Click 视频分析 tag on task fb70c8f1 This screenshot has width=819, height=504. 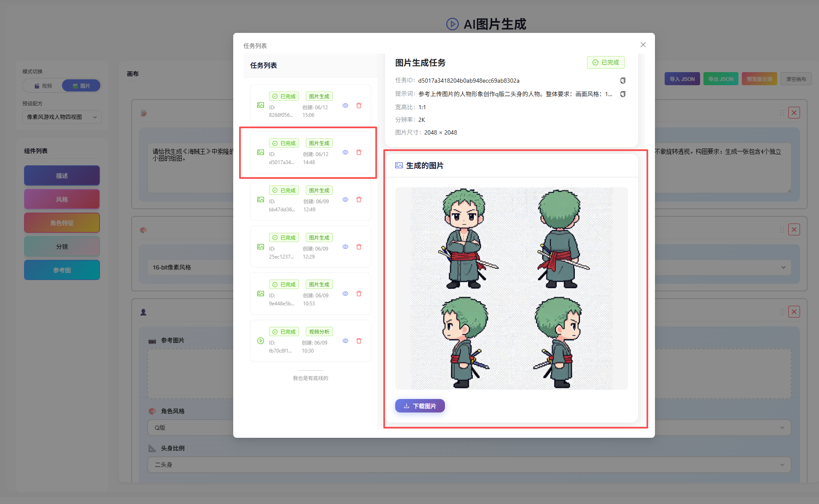(x=319, y=332)
